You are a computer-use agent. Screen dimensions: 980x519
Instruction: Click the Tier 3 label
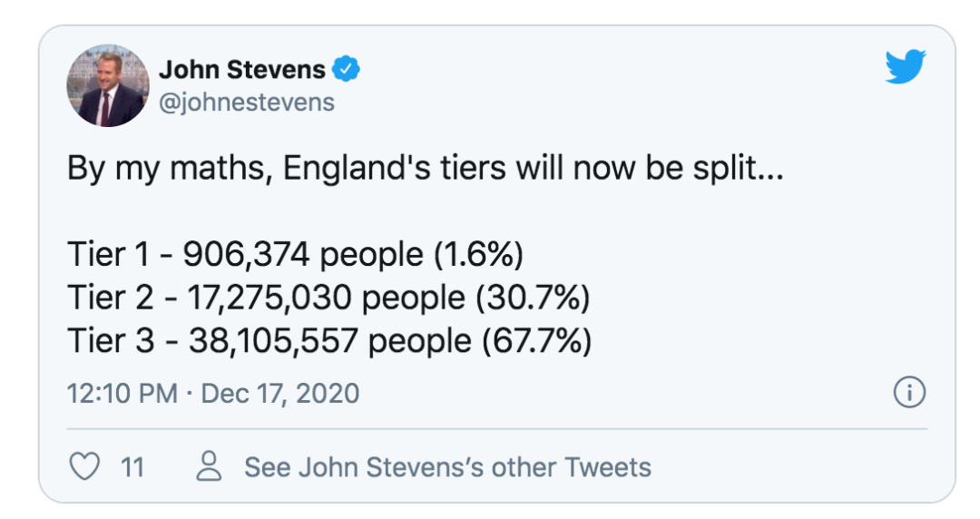pos(113,340)
